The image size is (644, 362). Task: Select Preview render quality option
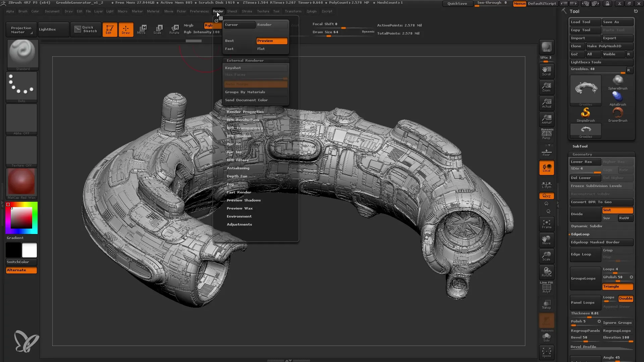click(271, 40)
